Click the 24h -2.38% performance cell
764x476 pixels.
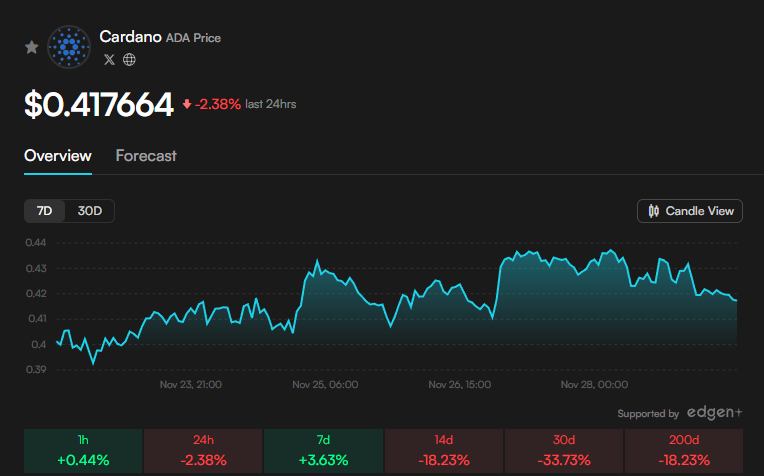coord(203,451)
